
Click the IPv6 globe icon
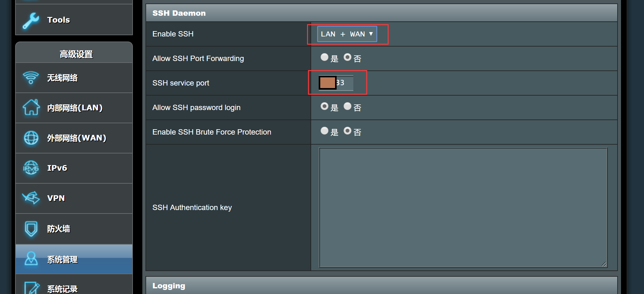coord(31,168)
